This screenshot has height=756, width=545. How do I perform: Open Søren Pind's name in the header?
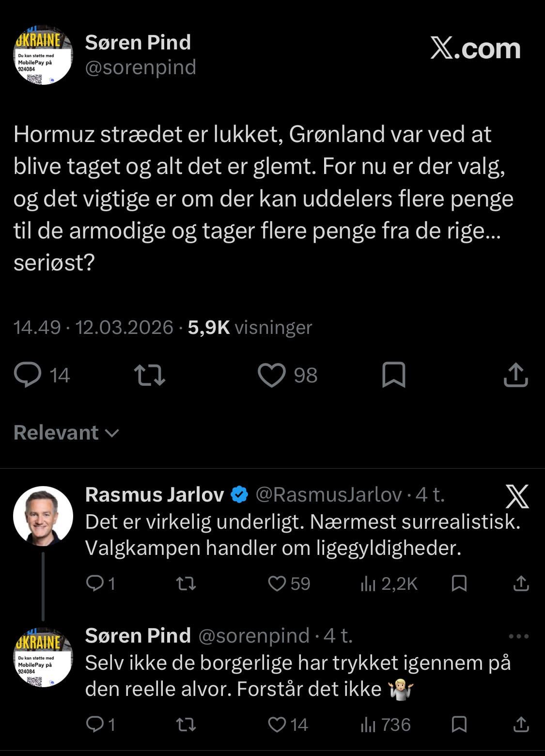(138, 43)
